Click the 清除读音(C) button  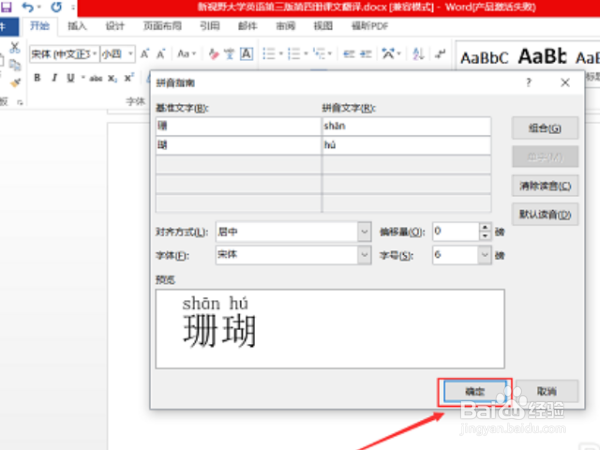tap(545, 186)
